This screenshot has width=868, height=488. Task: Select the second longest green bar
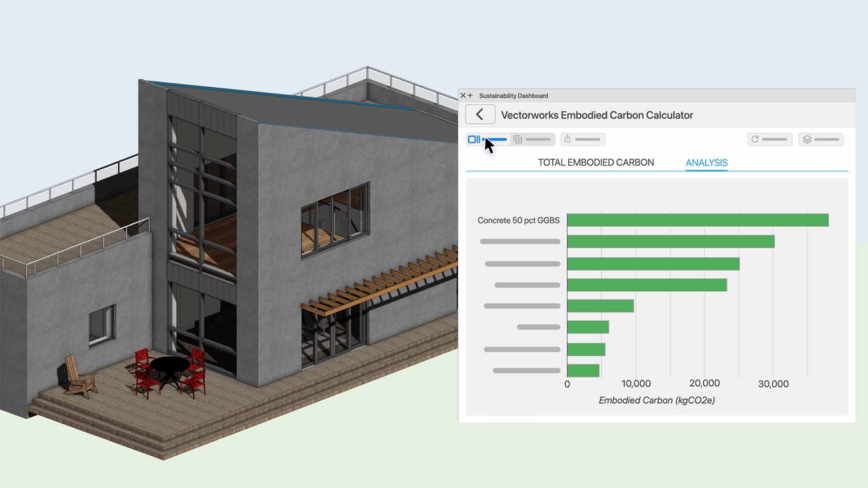coord(671,242)
